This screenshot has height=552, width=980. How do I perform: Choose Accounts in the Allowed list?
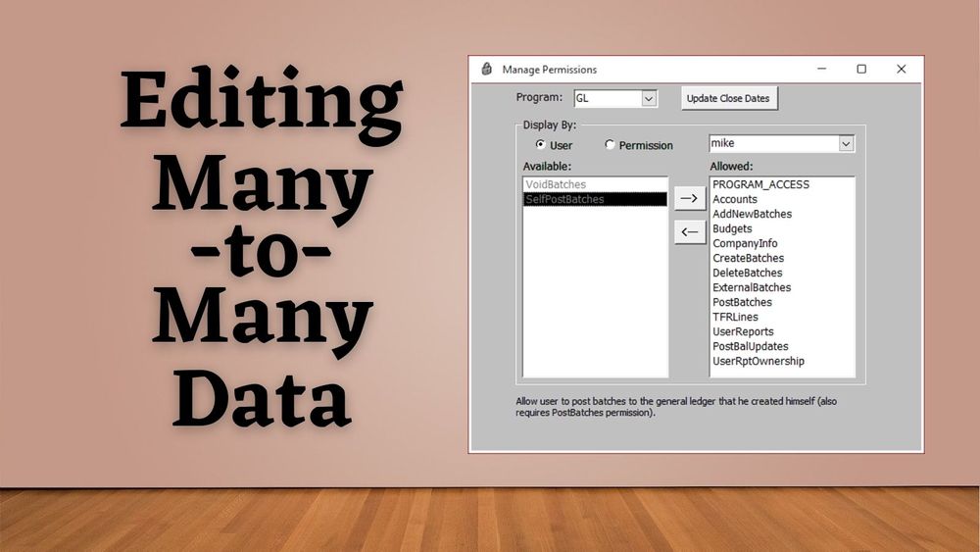(735, 199)
